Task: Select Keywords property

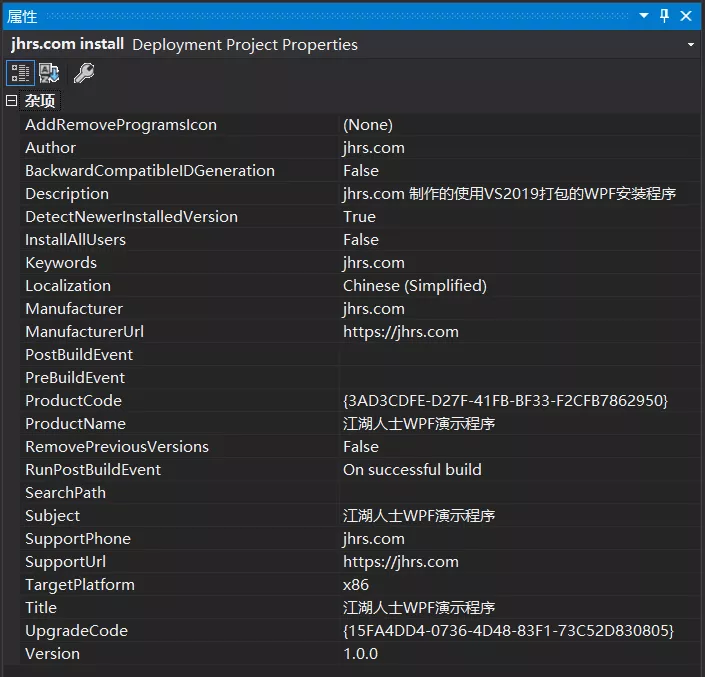Action: [x=61, y=263]
